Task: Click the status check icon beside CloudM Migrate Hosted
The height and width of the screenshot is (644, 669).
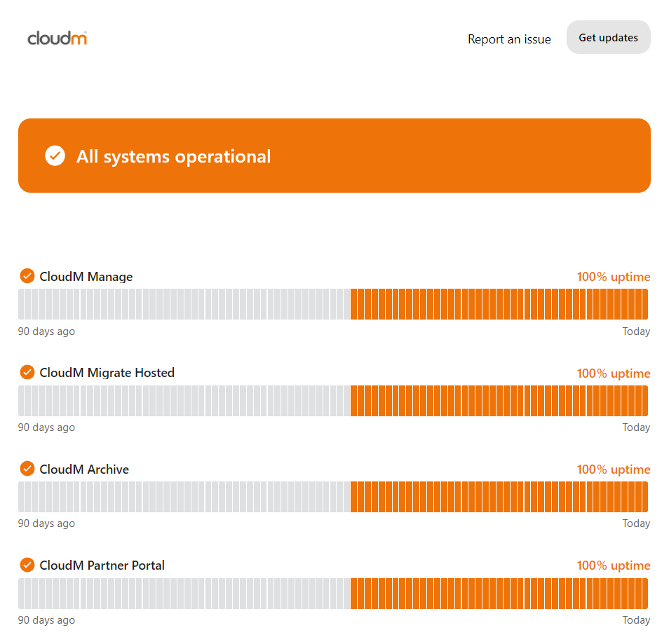Action: 27,372
